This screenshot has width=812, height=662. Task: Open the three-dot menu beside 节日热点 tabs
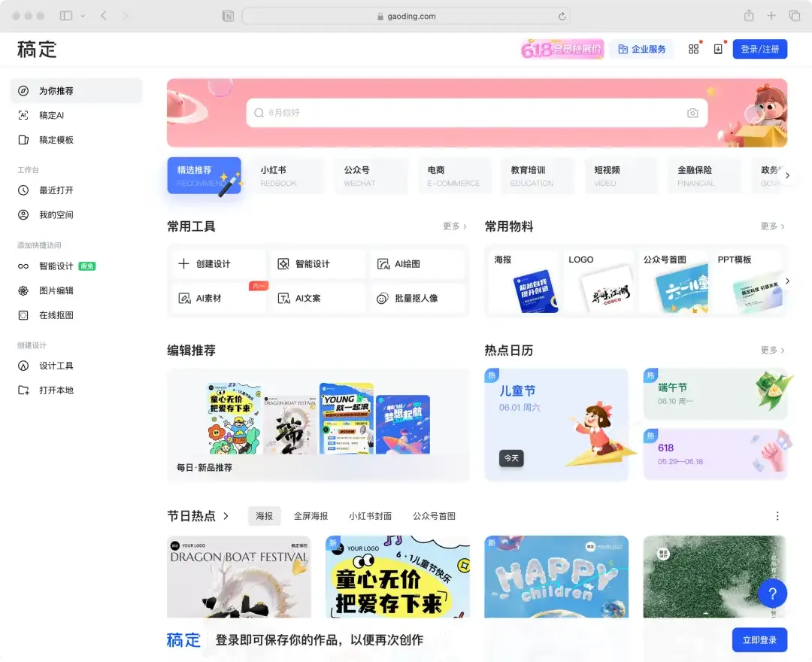coord(777,516)
